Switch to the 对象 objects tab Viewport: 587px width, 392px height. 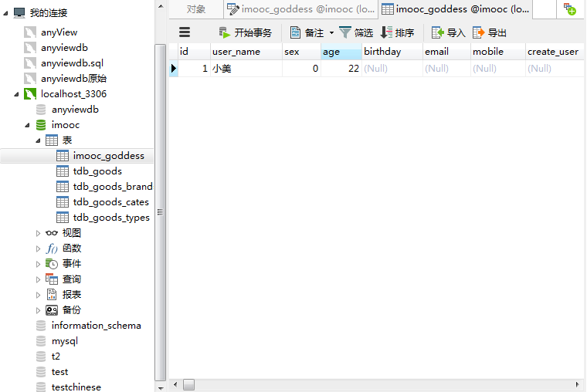(196, 9)
